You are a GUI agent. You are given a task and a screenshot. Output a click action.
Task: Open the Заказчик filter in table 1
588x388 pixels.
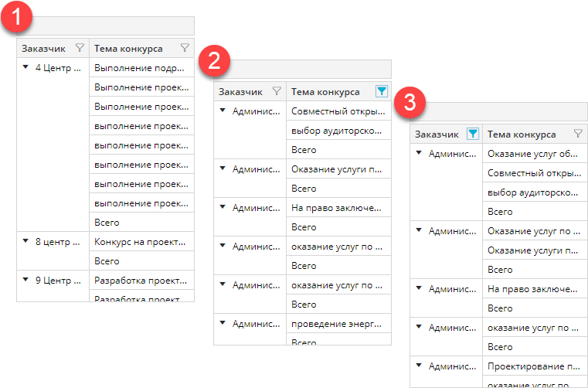click(x=80, y=48)
